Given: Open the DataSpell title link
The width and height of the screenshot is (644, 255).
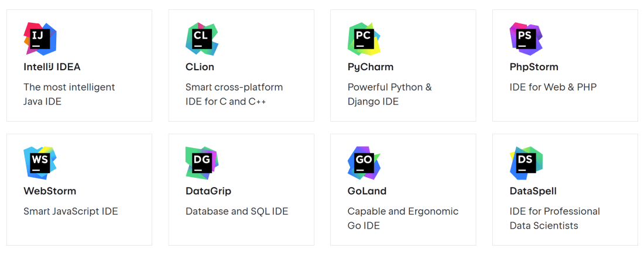Looking at the screenshot, I should click(533, 191).
